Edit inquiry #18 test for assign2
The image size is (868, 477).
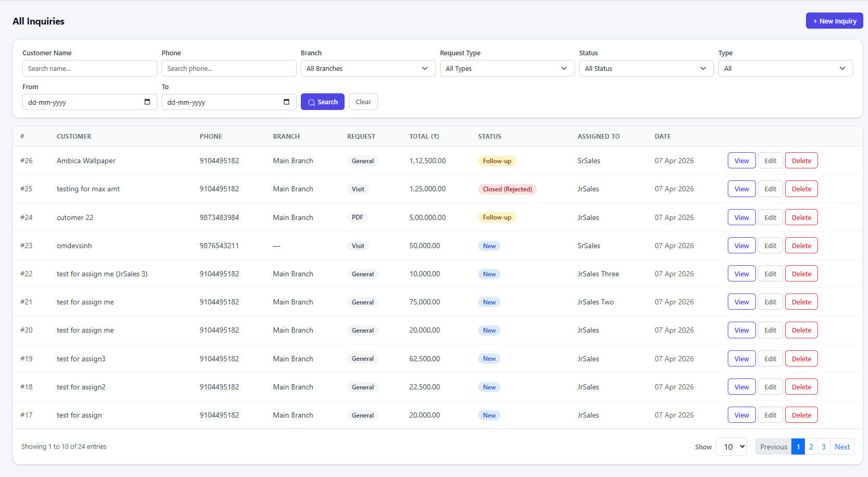click(x=770, y=387)
